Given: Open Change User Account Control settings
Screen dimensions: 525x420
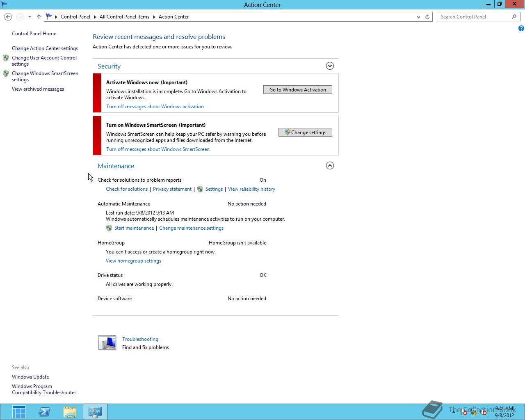Looking at the screenshot, I should pyautogui.click(x=44, y=61).
